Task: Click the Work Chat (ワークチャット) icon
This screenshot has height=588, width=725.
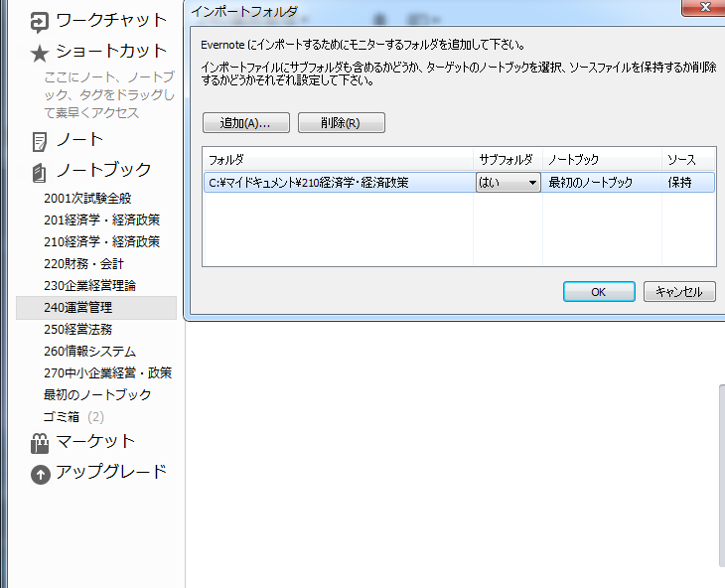Action: tap(40, 21)
